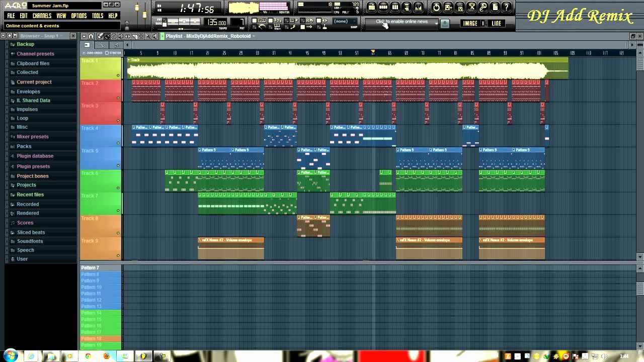The width and height of the screenshot is (644, 362).
Task: Open FL Studio icon in Windows taskbar
Action: pos(143,356)
